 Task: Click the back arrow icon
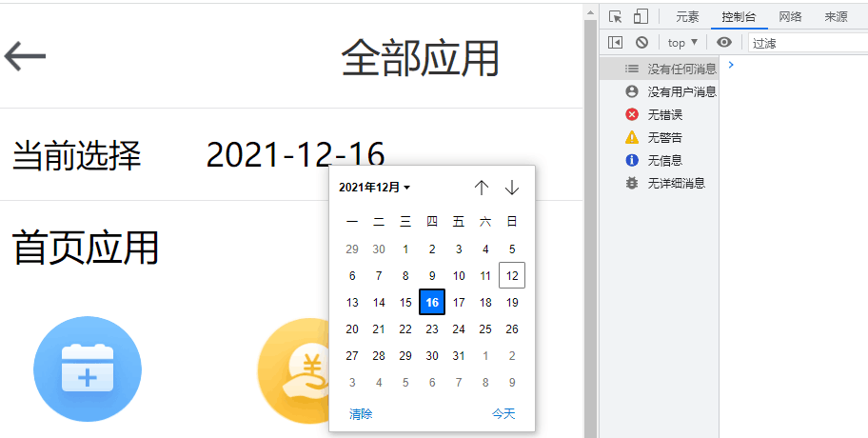coord(26,57)
